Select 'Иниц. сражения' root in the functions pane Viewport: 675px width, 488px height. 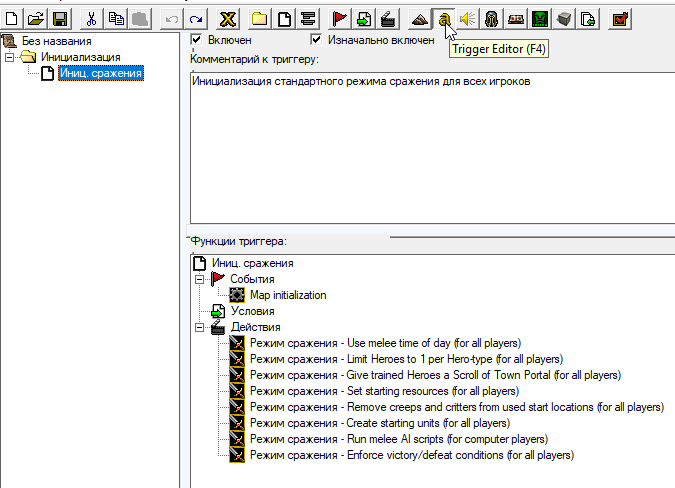coord(252,263)
